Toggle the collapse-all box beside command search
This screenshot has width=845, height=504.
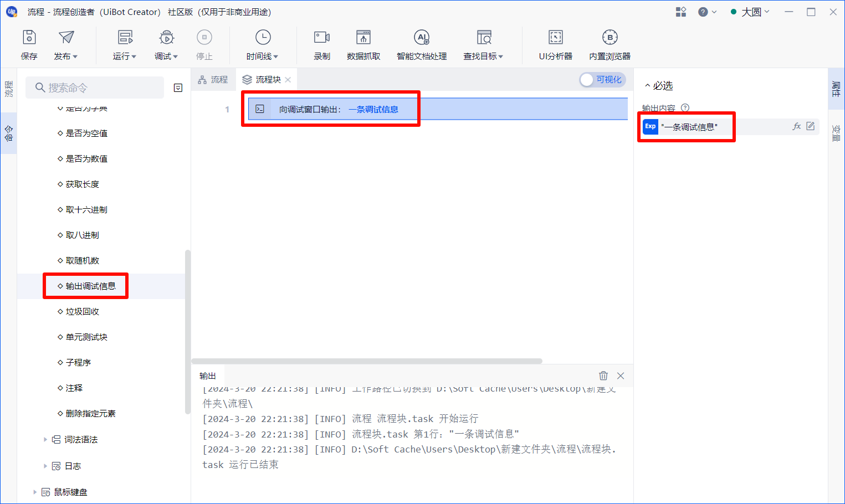click(178, 88)
